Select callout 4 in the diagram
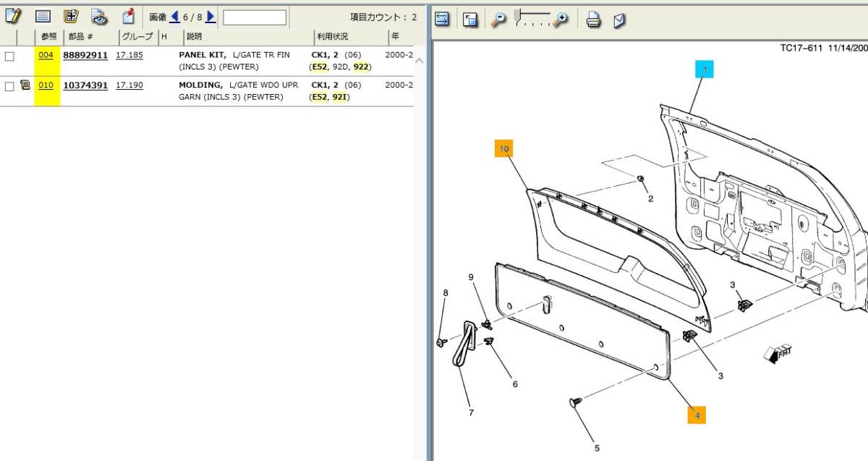 (x=697, y=415)
